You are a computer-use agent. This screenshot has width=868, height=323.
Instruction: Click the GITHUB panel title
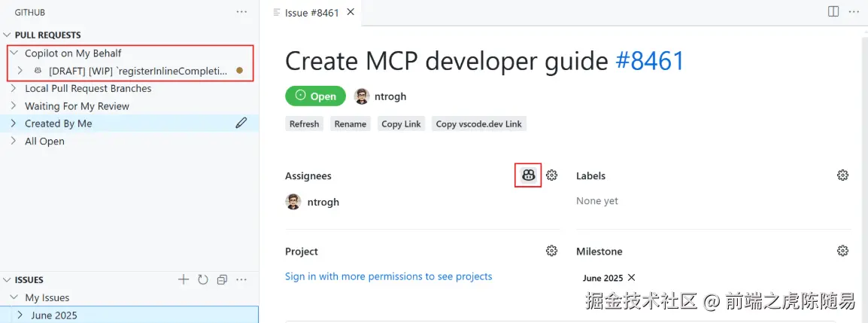coord(30,12)
